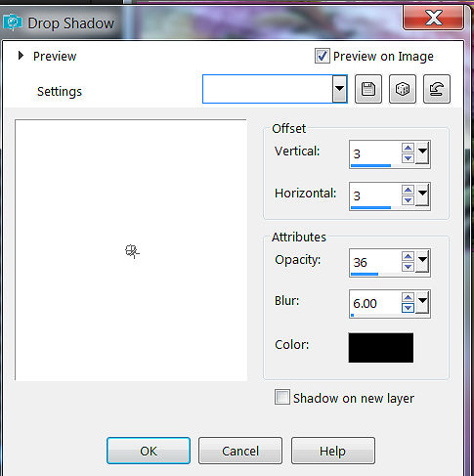Decrease Blur value with down arrow
This screenshot has width=474, height=476.
(x=408, y=308)
